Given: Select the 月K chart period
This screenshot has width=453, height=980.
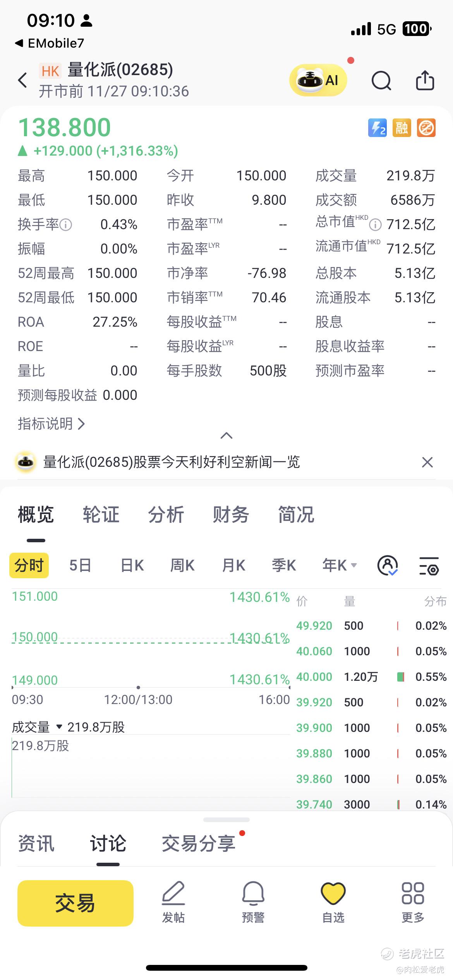Looking at the screenshot, I should coord(233,565).
